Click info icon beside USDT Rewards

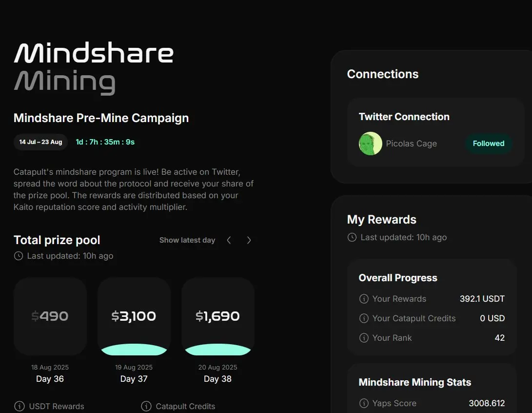coord(20,406)
